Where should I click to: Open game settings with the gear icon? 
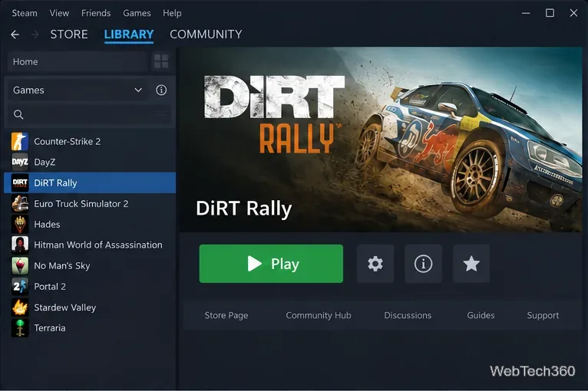click(x=375, y=264)
